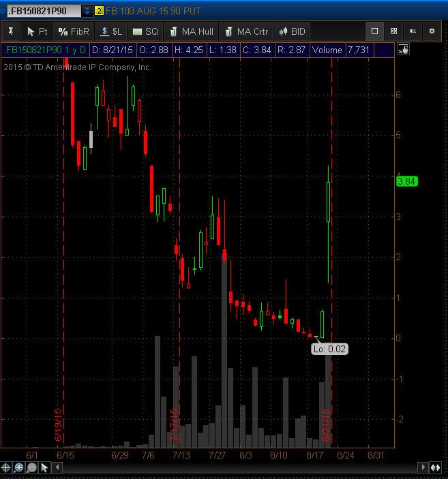Click the Volume value 7,731
This screenshot has height=479, width=448.
(359, 50)
